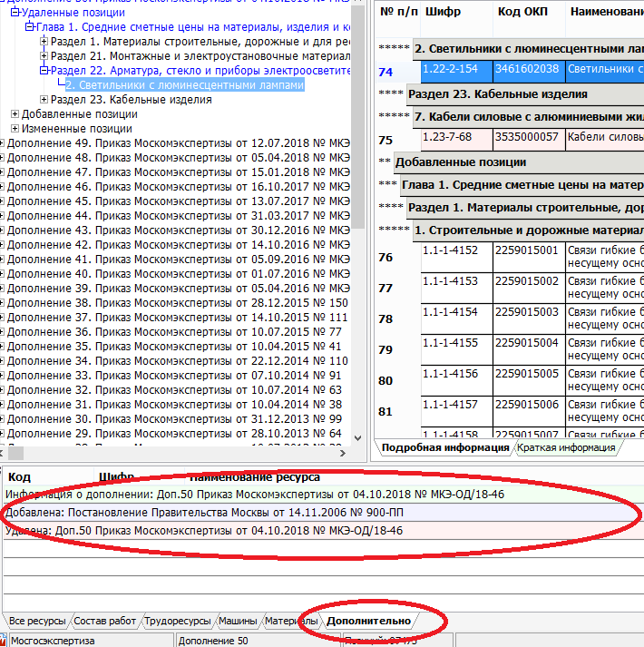Select cell with code 1.22-2-154
Screen dimensions: 644x647
click(x=457, y=72)
